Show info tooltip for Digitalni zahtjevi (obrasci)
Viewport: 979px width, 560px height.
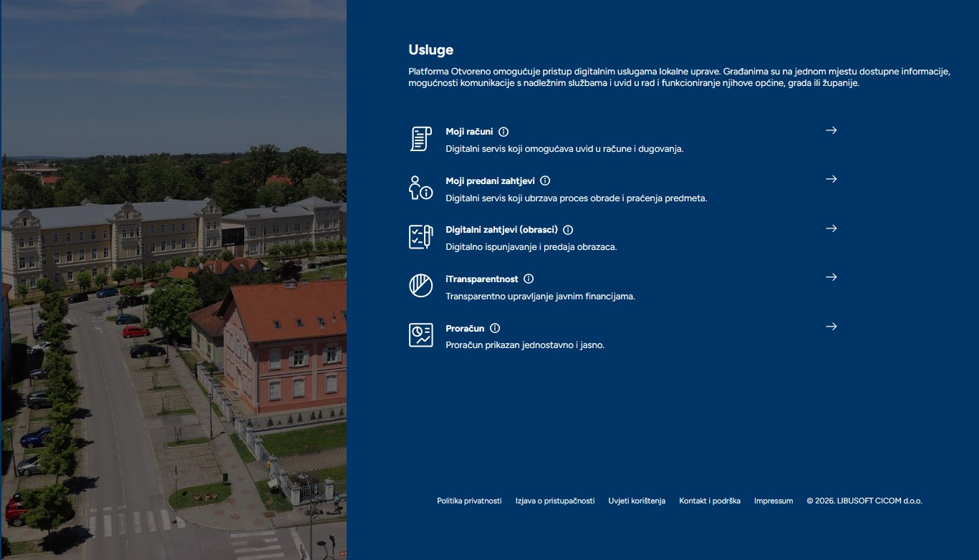pyautogui.click(x=568, y=230)
